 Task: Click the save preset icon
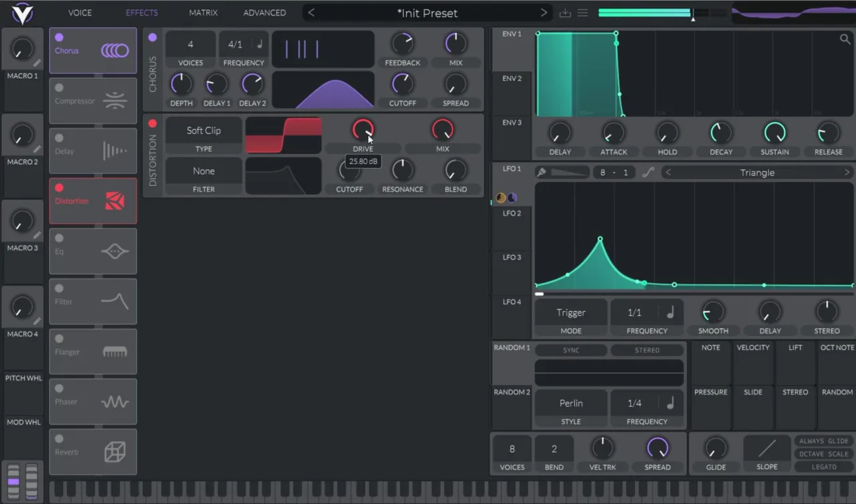pyautogui.click(x=565, y=13)
